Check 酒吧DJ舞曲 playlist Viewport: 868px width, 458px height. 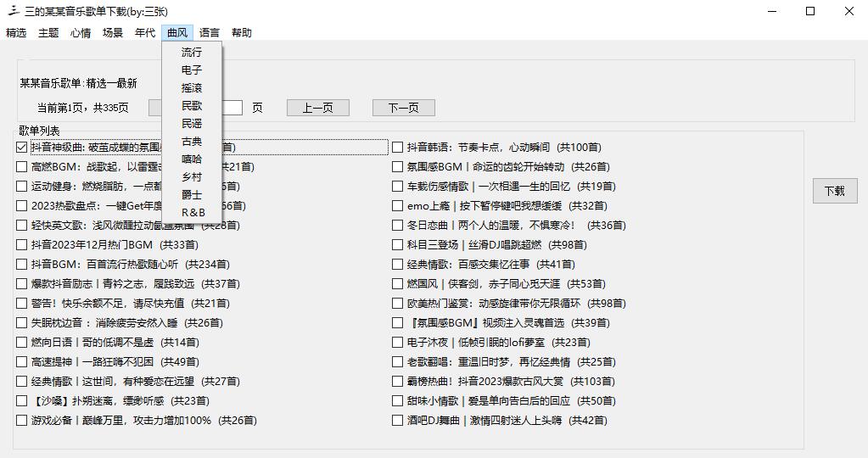pos(397,421)
